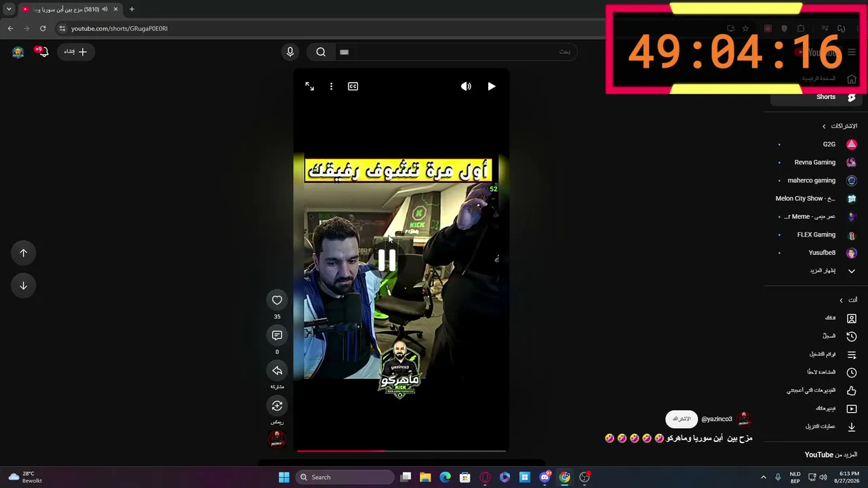
Task: Open Discord from the taskbar
Action: click(545, 477)
